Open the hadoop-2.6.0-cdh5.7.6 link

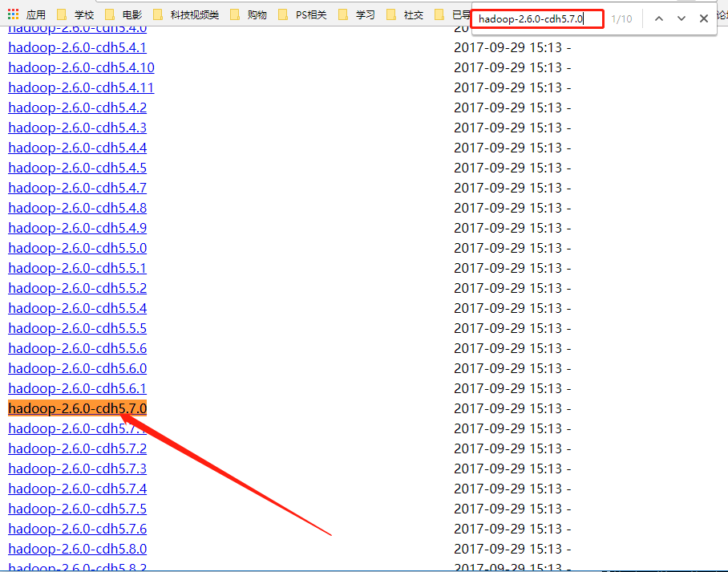point(77,529)
